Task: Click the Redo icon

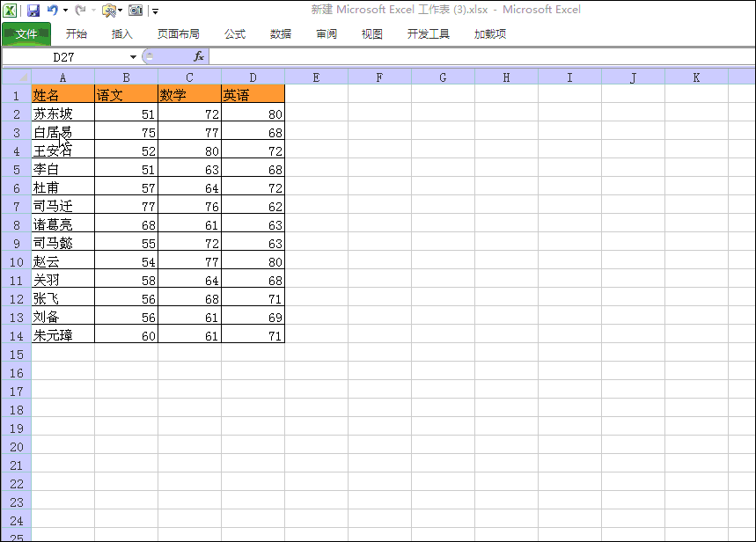Action: coord(80,10)
